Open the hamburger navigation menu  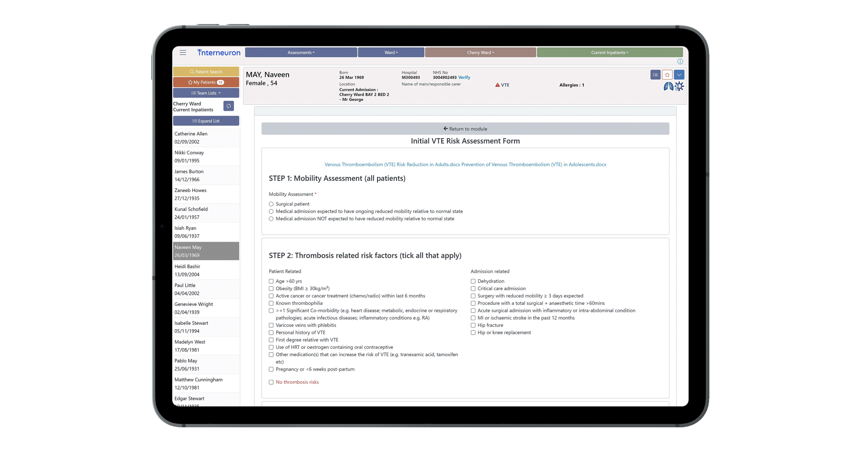tap(183, 53)
